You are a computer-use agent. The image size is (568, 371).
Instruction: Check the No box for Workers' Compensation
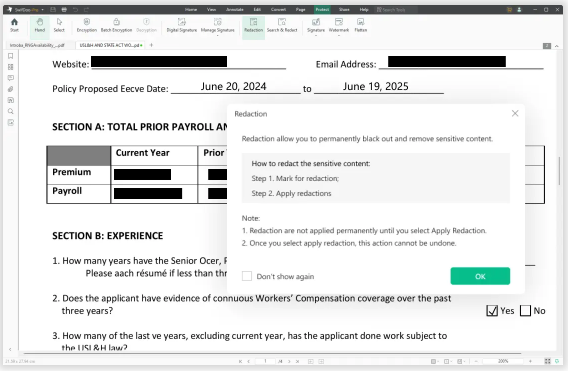(x=525, y=310)
